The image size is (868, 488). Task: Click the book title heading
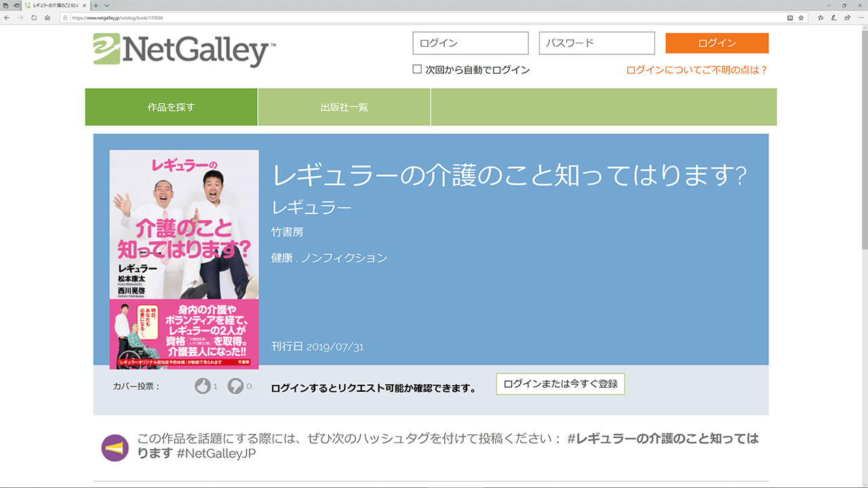click(x=509, y=176)
